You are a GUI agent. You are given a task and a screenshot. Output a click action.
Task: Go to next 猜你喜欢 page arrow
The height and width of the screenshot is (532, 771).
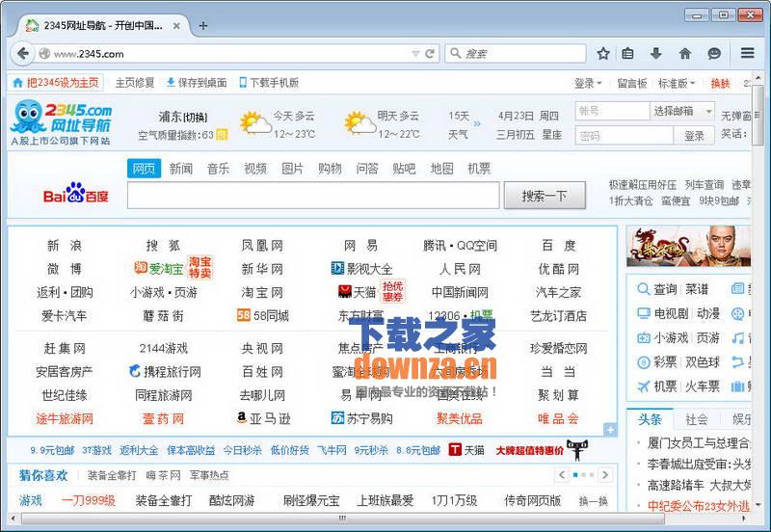605,475
